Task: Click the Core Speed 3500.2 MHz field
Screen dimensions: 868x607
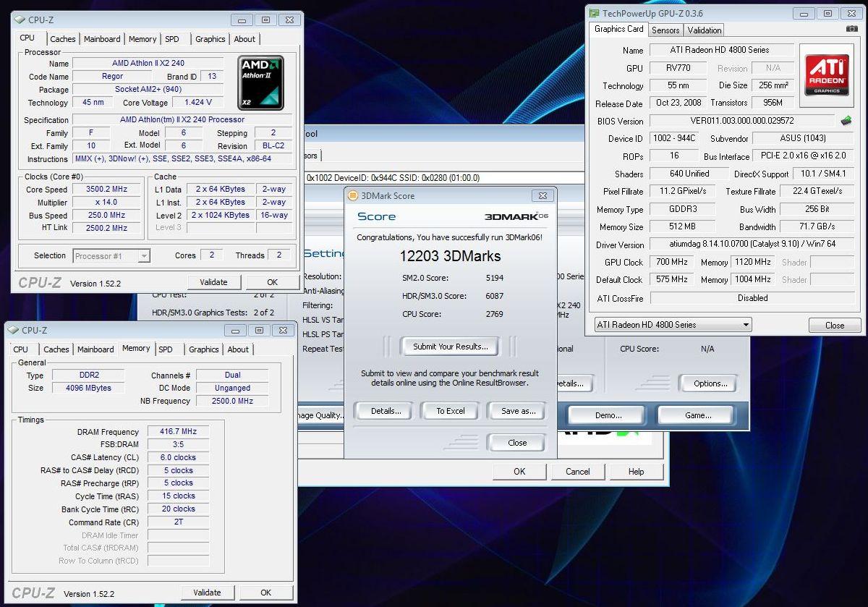Action: tap(107, 189)
